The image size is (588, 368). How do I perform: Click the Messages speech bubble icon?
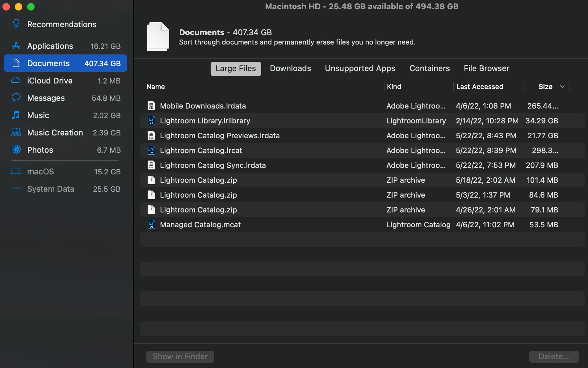pos(16,98)
